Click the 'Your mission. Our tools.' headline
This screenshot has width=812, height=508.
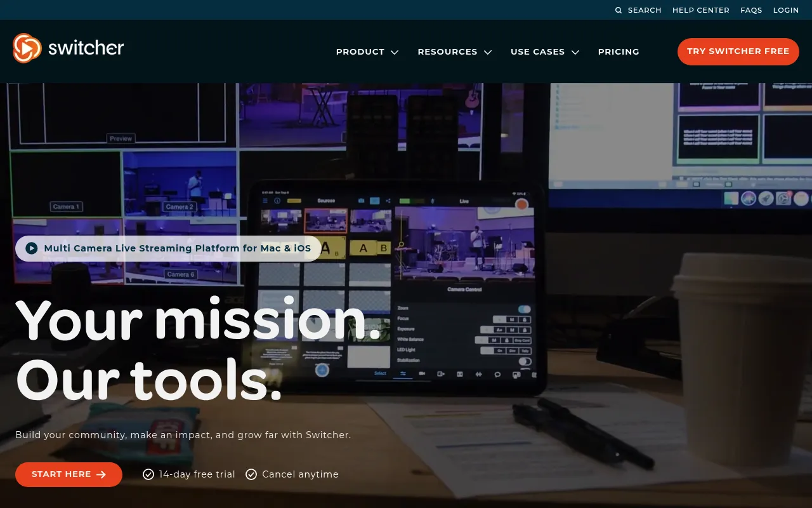[x=199, y=349]
